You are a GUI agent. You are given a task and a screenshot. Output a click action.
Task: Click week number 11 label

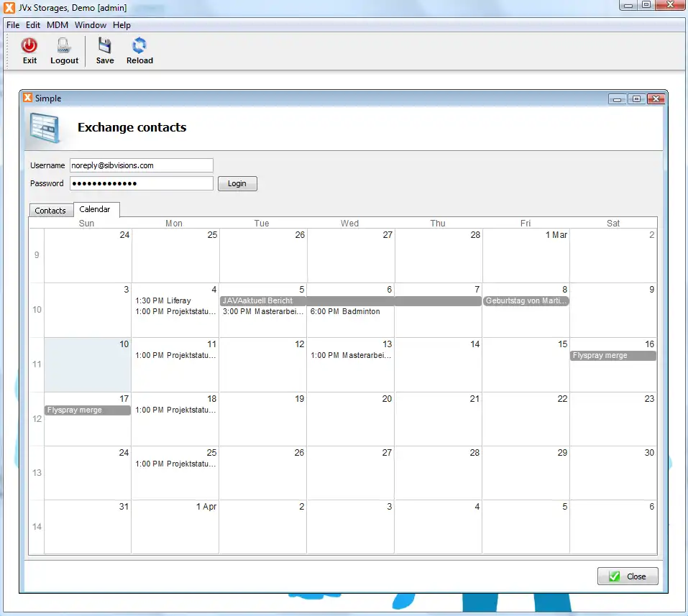tap(37, 364)
